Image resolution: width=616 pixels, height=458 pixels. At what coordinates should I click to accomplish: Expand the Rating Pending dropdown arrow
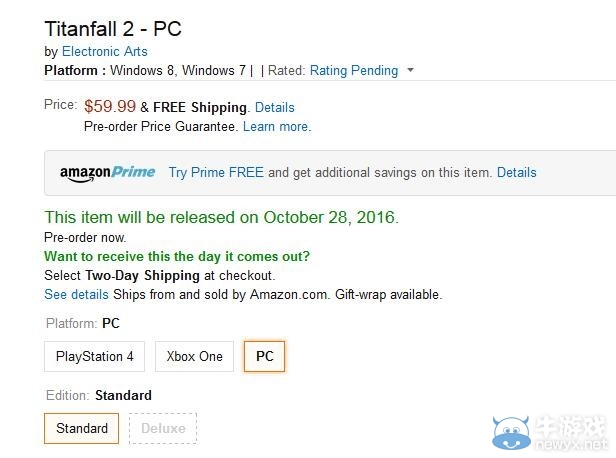pyautogui.click(x=411, y=70)
